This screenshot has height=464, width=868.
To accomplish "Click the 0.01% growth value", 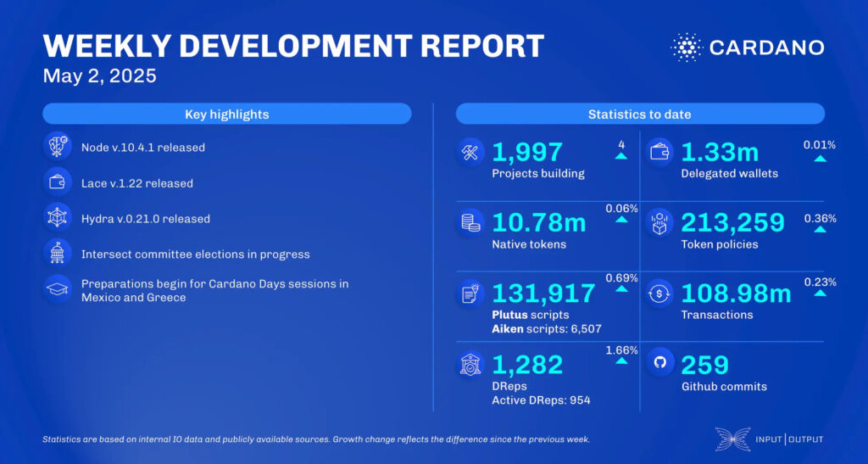I will click(x=820, y=146).
